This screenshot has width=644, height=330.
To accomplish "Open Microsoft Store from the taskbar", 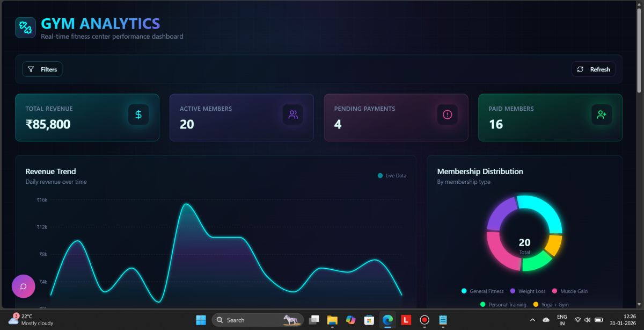I will point(369,320).
